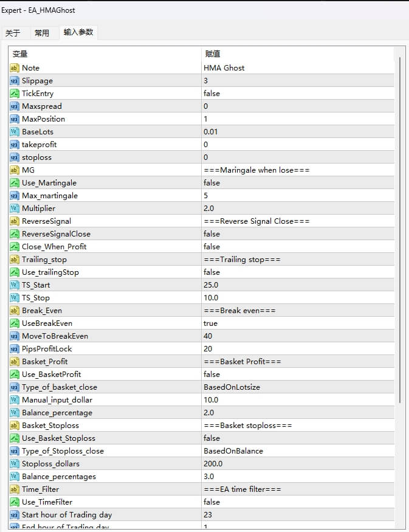Click the icon beside Multiplier
Screen dimensions: 409x532
pyautogui.click(x=15, y=209)
